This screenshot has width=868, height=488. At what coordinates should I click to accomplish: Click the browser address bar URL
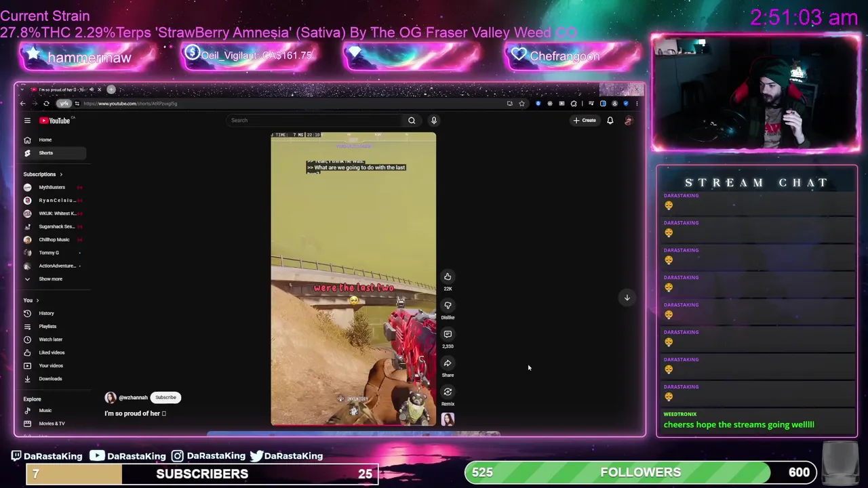pyautogui.click(x=130, y=104)
